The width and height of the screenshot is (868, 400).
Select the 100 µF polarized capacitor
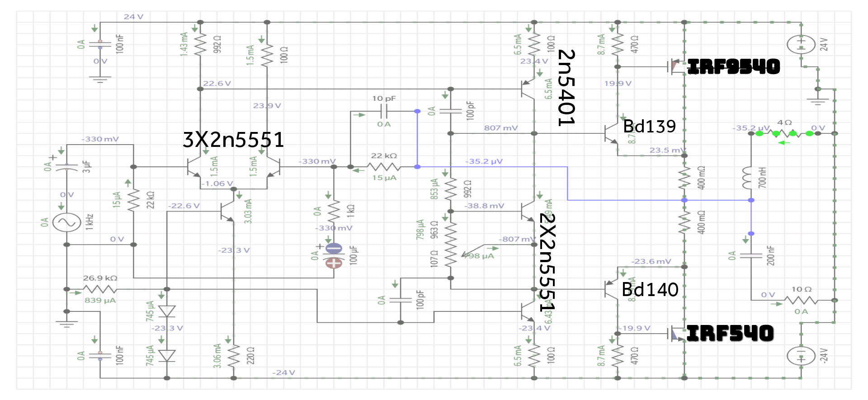point(334,256)
